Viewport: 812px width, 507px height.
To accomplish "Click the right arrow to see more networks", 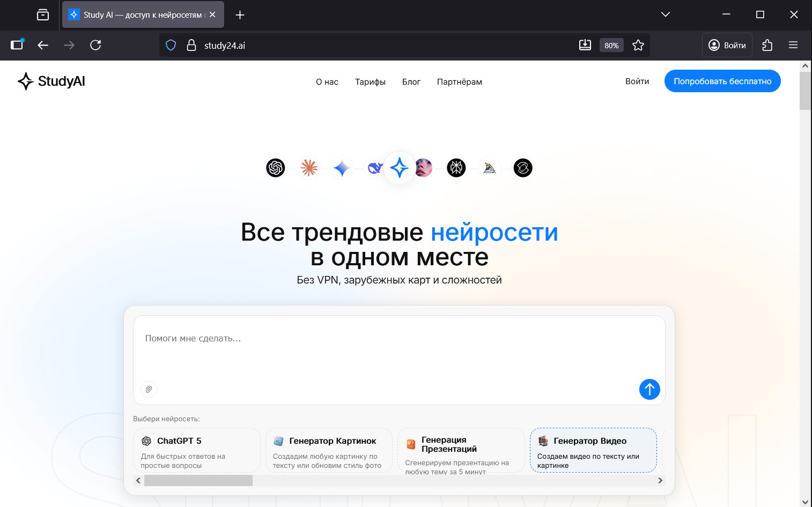I will coord(660,481).
